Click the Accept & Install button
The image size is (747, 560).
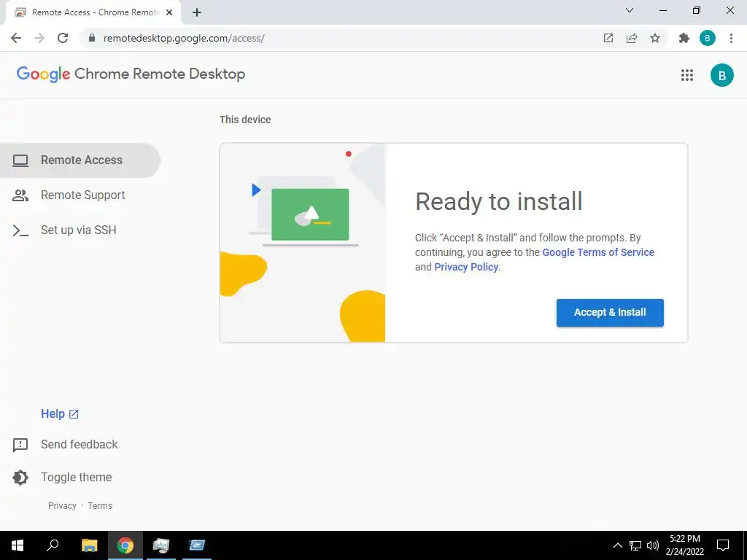[x=610, y=313]
